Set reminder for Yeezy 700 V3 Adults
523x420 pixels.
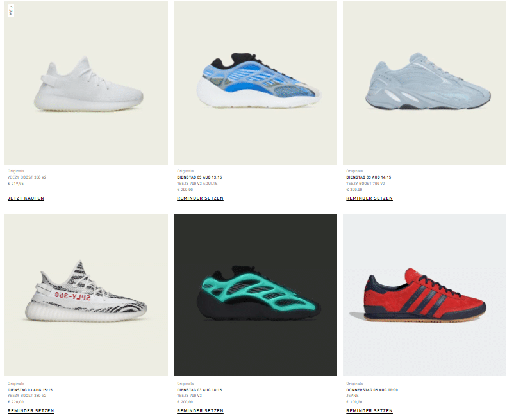tap(200, 198)
